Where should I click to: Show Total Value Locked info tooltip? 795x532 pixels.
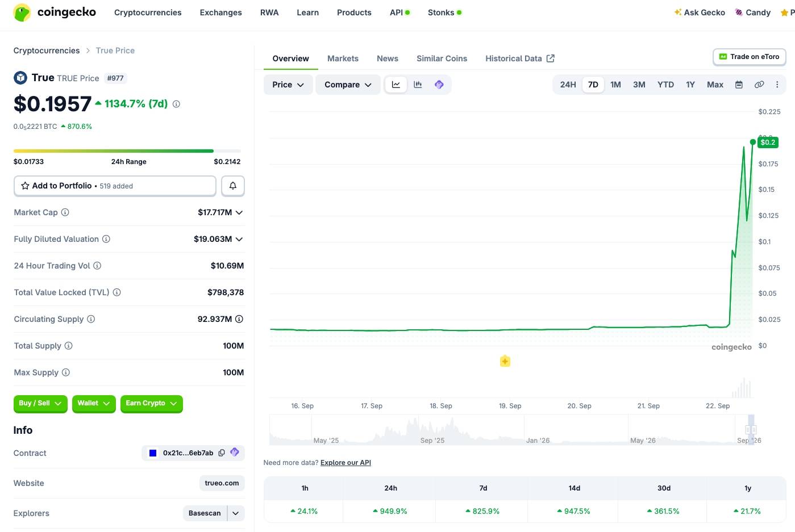(x=116, y=292)
